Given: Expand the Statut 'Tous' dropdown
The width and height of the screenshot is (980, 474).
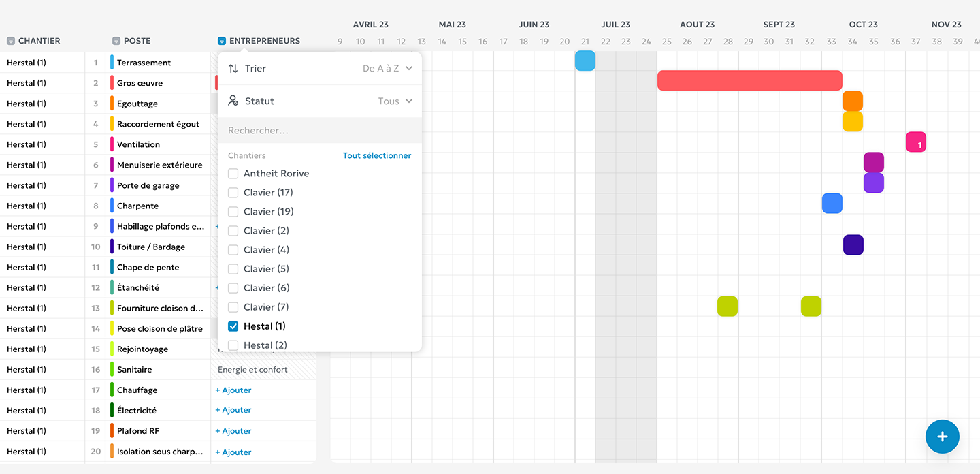Looking at the screenshot, I should click(395, 101).
